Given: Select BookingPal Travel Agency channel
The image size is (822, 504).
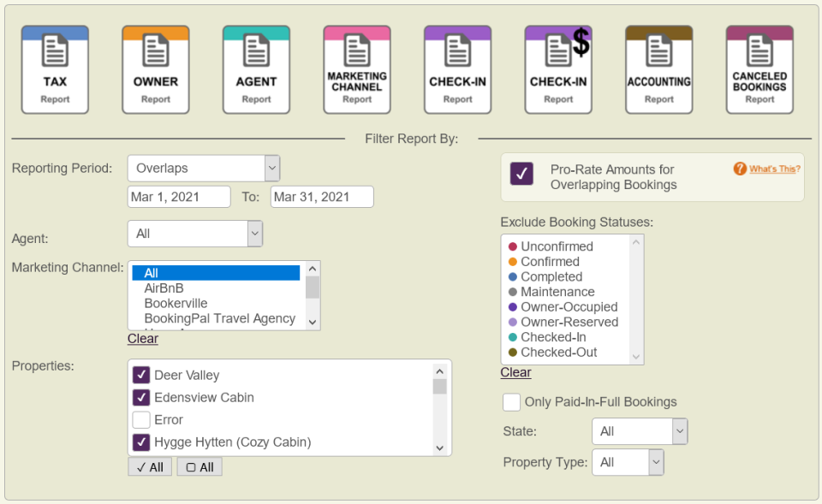Looking at the screenshot, I should 216,318.
